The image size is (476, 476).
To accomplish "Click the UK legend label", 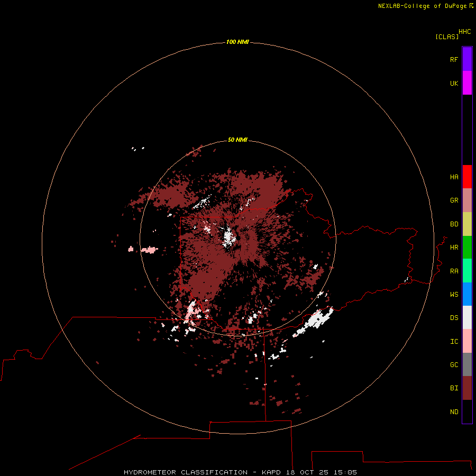I will pos(454,83).
